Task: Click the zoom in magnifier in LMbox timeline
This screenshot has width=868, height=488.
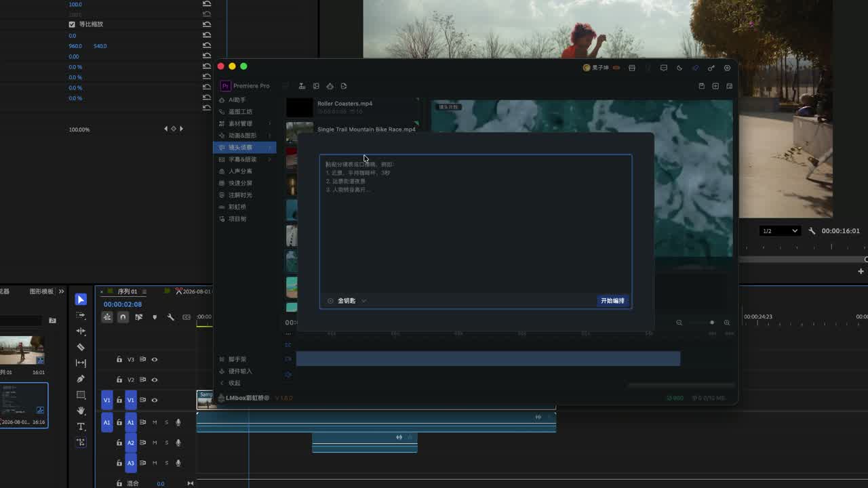Action: [727, 323]
